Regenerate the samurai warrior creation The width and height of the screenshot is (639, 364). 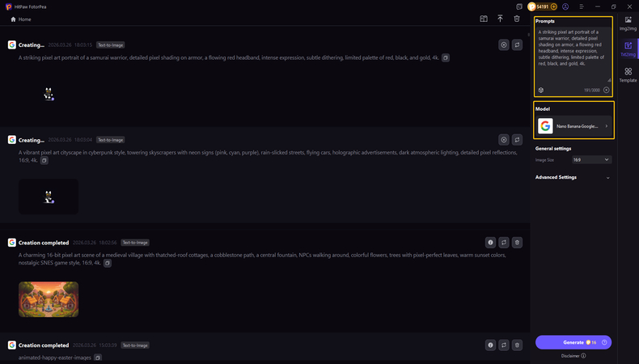[x=518, y=45]
